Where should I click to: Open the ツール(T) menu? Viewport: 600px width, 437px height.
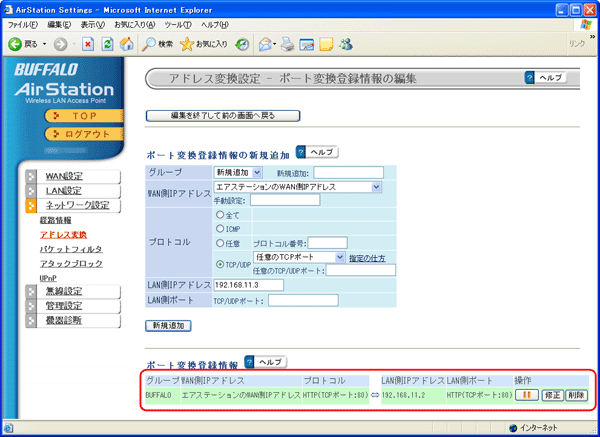coord(178,24)
